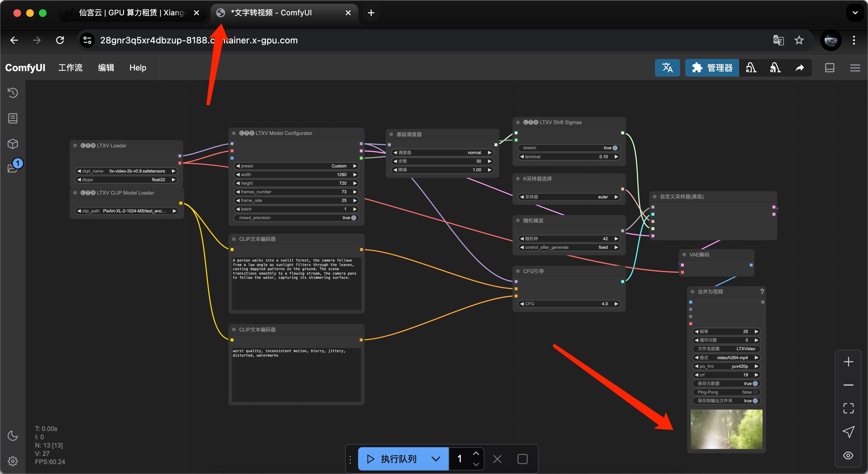Click the free model cache icon

coord(775,68)
